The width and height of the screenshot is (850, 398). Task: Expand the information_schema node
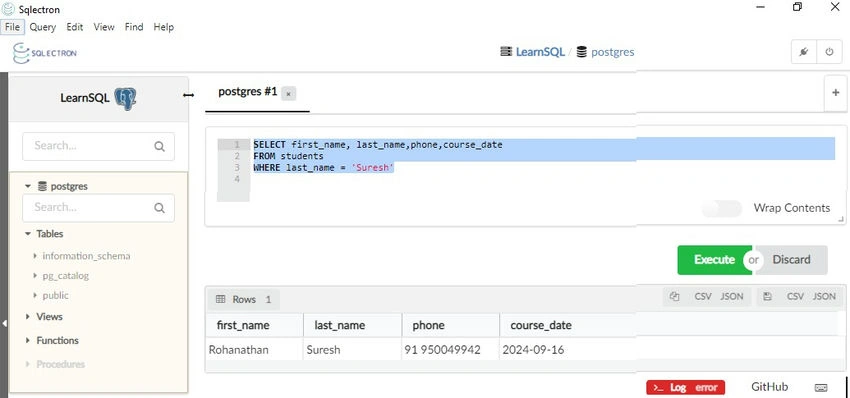pos(35,255)
